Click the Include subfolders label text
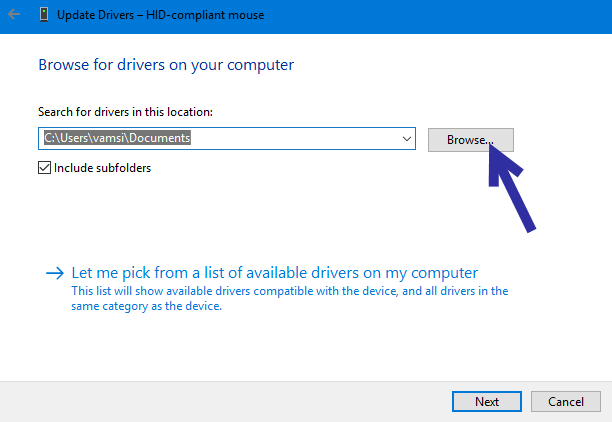This screenshot has width=612, height=422. click(102, 168)
